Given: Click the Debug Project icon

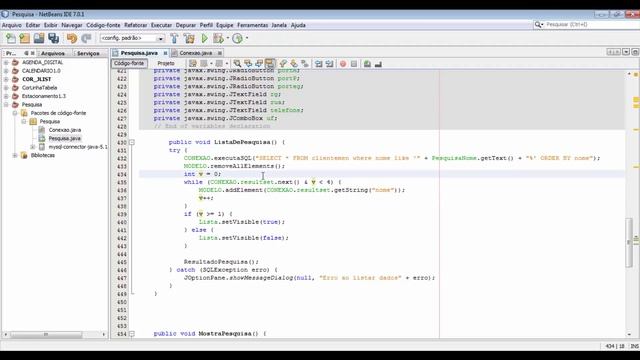Looking at the screenshot, I should point(218,38).
